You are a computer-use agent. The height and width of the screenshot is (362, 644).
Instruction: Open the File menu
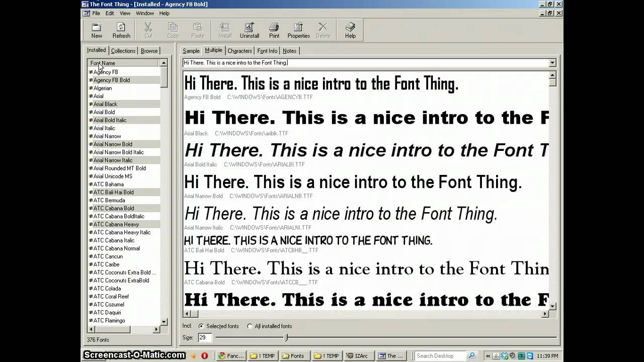pos(96,13)
